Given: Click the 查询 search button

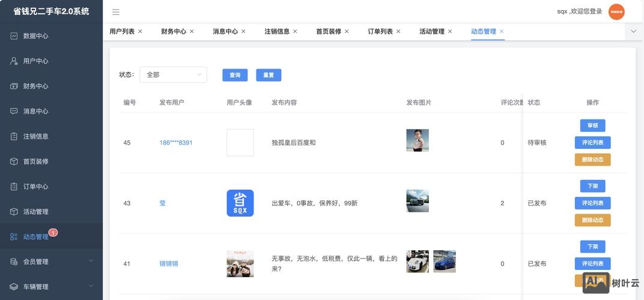Looking at the screenshot, I should (x=235, y=75).
